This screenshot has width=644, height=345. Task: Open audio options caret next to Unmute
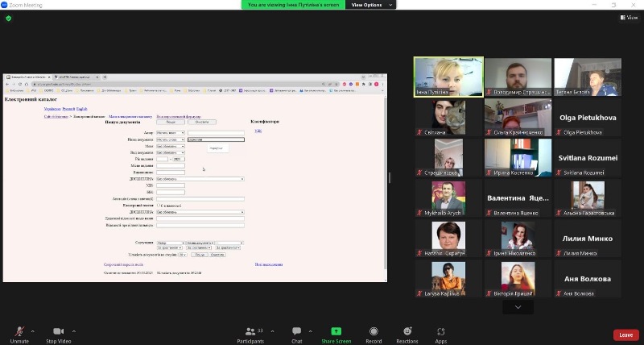point(32,331)
